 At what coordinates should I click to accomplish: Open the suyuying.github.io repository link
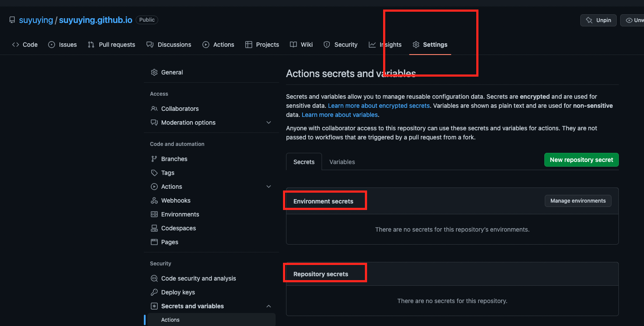(96, 20)
